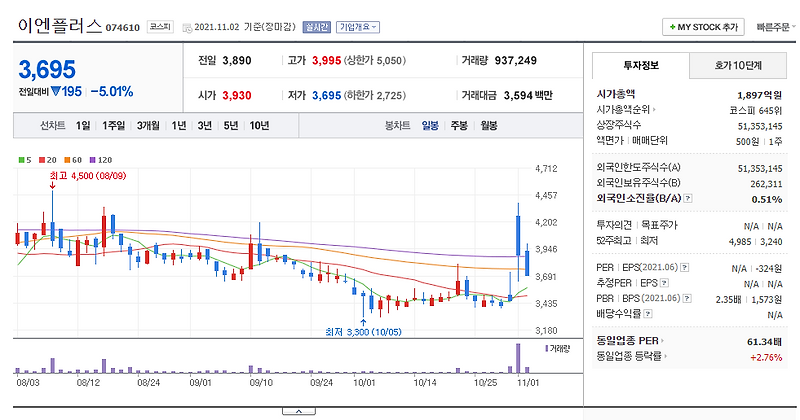Click the green 5-day moving average swatch
This screenshot has width=800, height=420.
click(x=21, y=160)
